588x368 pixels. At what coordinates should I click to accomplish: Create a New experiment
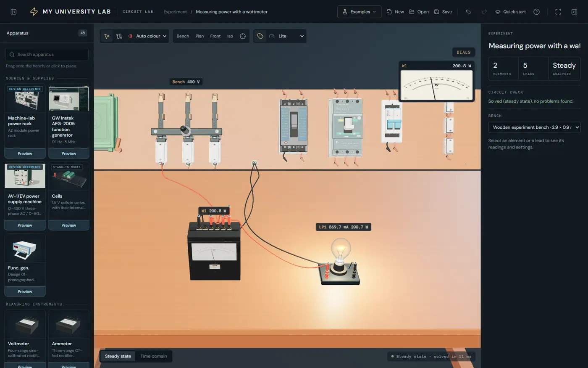[x=395, y=12]
